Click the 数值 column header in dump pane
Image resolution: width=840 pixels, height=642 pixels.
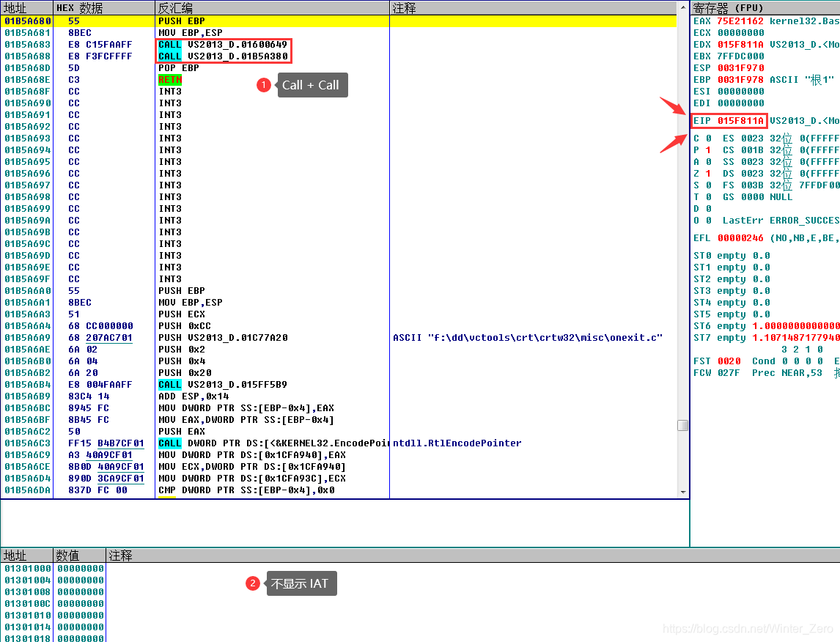coord(79,556)
